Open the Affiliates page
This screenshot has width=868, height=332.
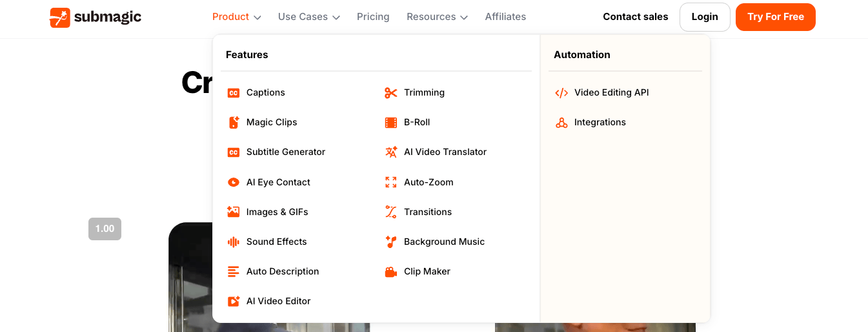[505, 17]
